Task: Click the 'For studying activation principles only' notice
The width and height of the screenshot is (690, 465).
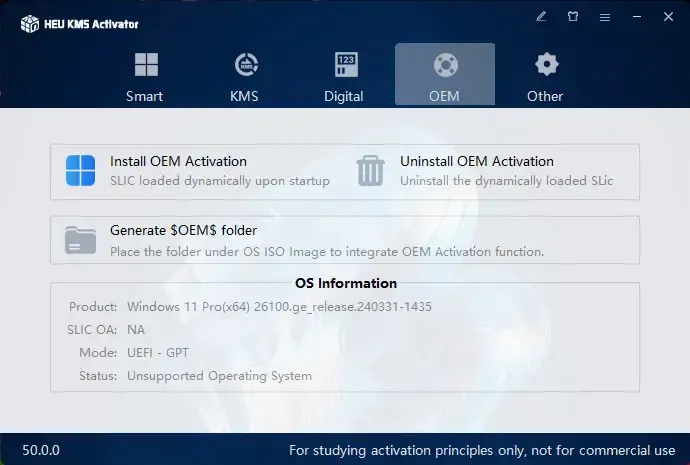Action: [x=482, y=450]
